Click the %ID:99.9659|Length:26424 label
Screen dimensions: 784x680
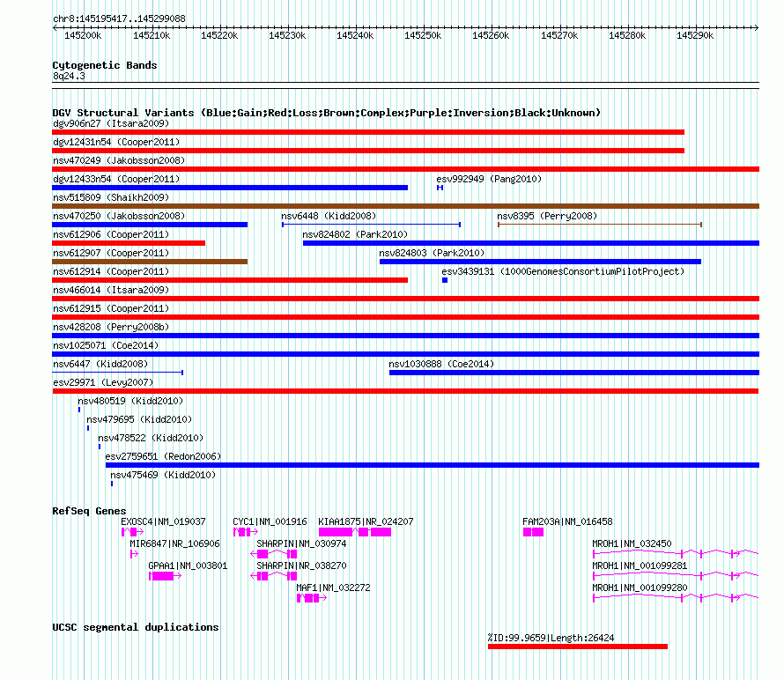point(551,638)
